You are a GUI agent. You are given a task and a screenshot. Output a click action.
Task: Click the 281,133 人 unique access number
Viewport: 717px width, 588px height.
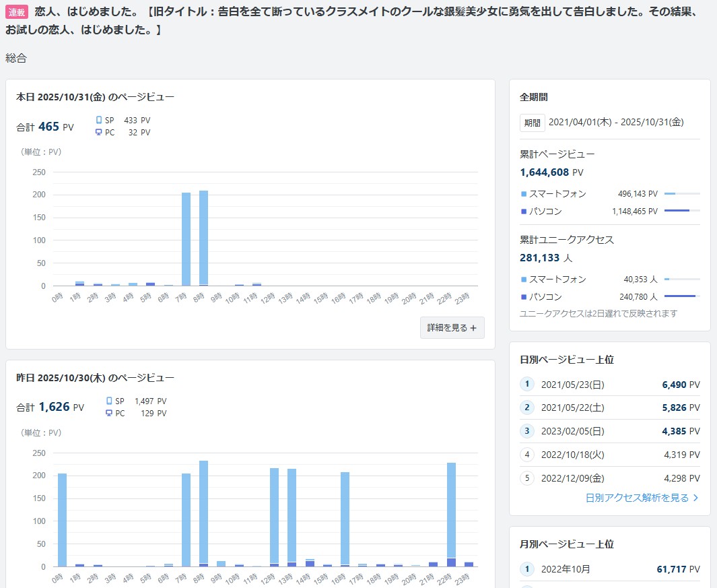[546, 258]
